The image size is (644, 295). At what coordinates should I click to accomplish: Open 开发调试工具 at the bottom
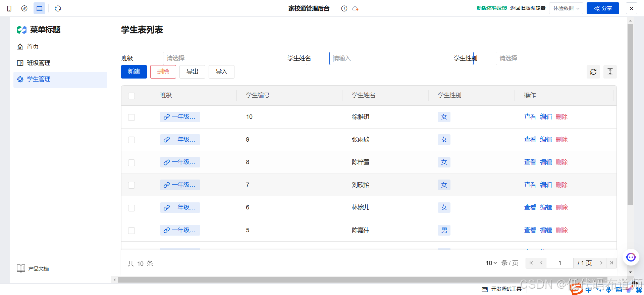pyautogui.click(x=502, y=289)
